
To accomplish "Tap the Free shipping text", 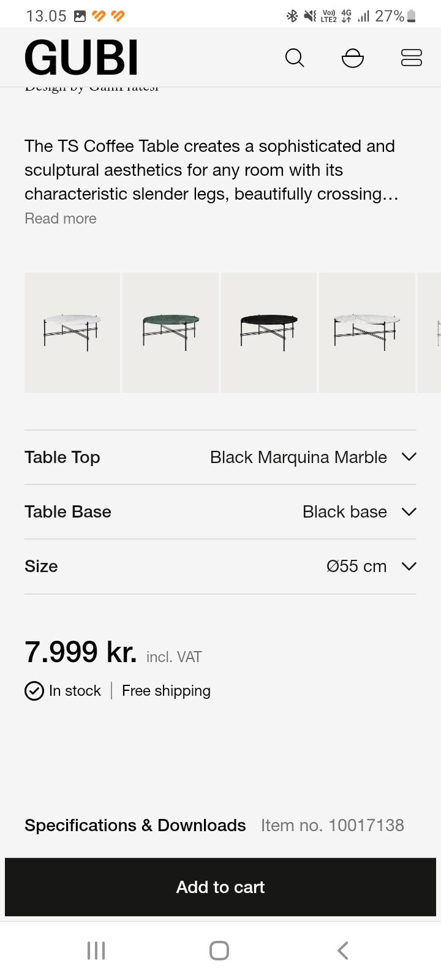I will (x=166, y=691).
